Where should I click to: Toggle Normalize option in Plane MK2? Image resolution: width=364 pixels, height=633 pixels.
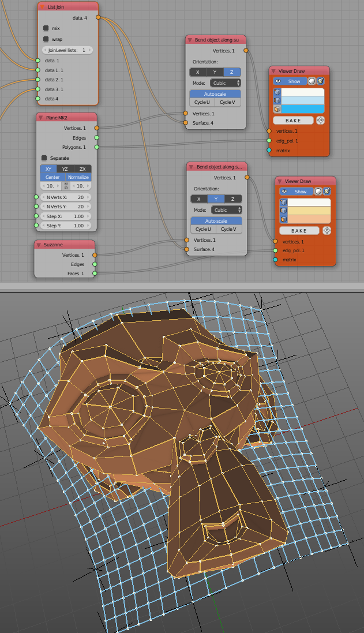click(x=78, y=177)
